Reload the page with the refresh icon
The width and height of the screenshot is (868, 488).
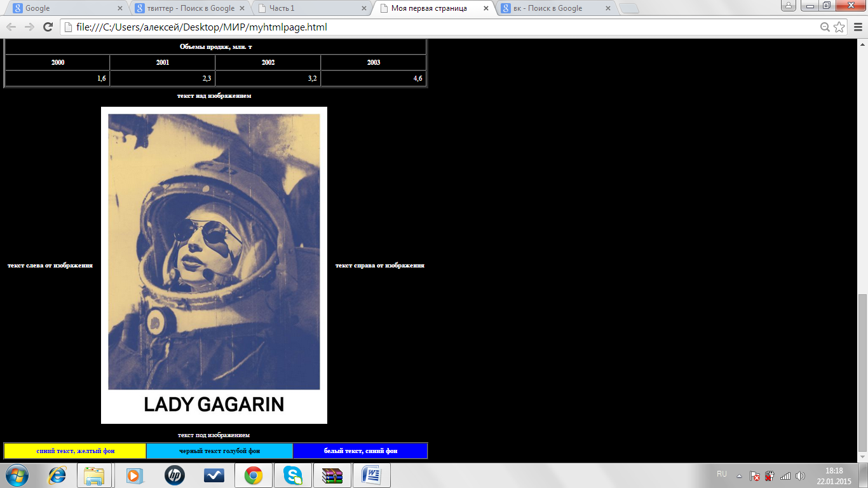(x=48, y=27)
